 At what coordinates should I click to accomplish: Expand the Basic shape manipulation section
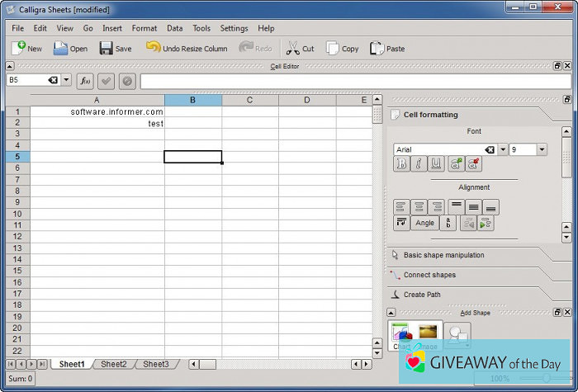pos(443,255)
